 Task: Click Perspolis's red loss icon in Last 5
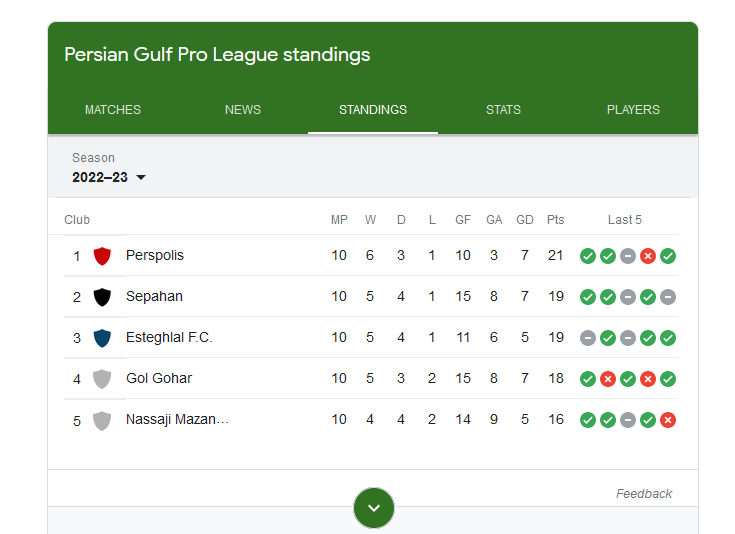tap(648, 256)
